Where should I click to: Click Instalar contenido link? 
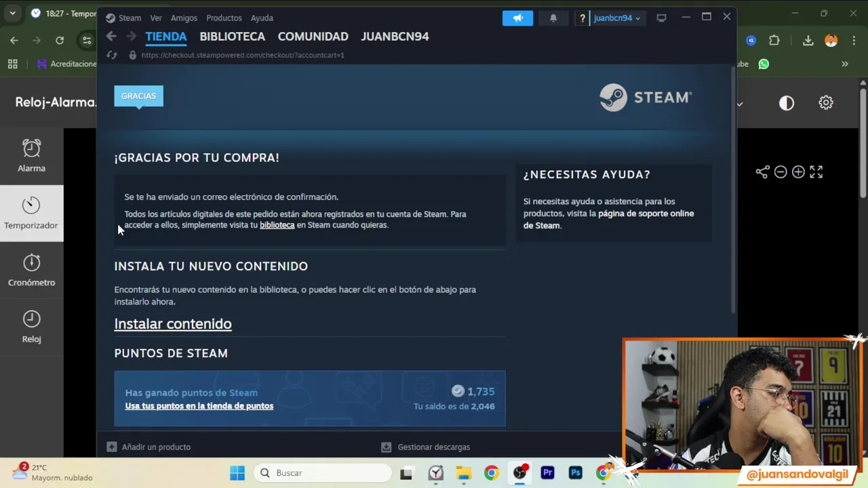click(173, 324)
